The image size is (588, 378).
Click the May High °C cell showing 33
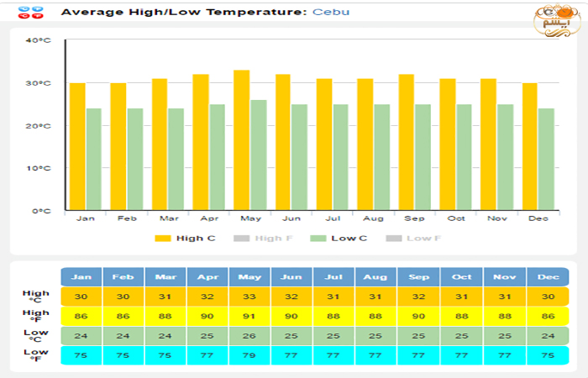[249, 297]
